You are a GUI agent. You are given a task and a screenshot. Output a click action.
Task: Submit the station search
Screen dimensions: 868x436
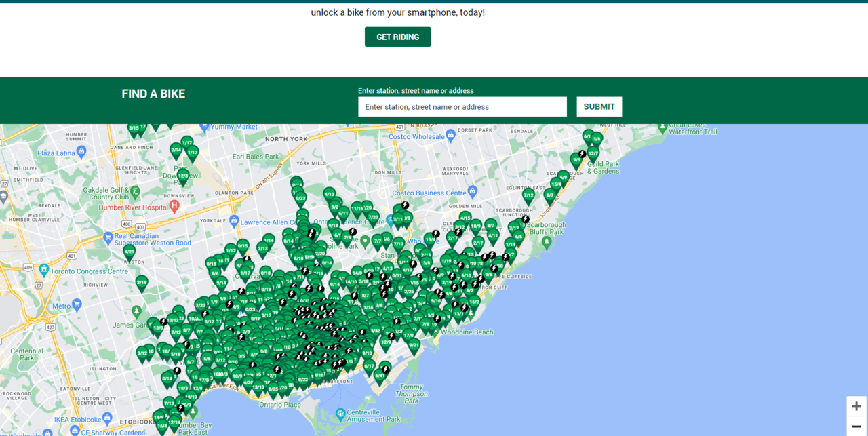[x=599, y=106]
